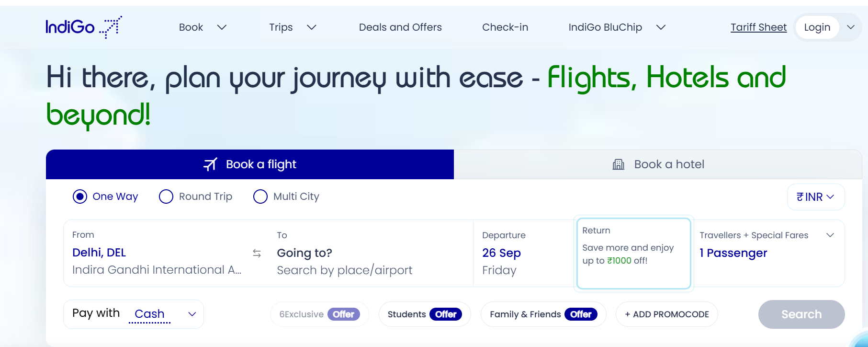Select the One Way radio button
868x347 pixels.
(x=80, y=197)
